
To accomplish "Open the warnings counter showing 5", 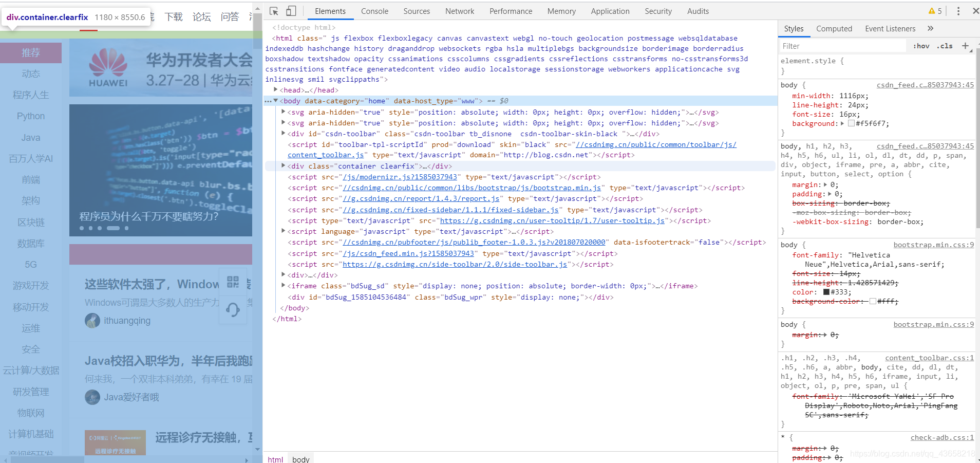I will coord(935,11).
